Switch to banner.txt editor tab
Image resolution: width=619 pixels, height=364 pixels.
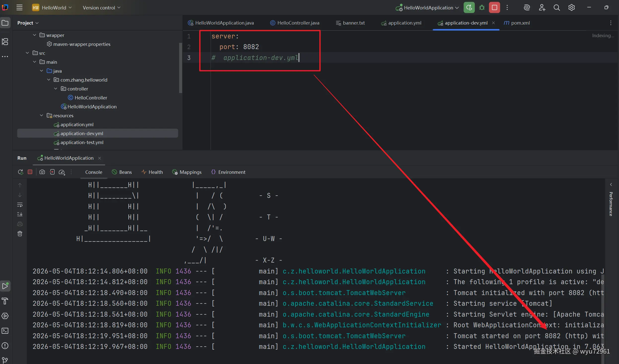tap(350, 23)
